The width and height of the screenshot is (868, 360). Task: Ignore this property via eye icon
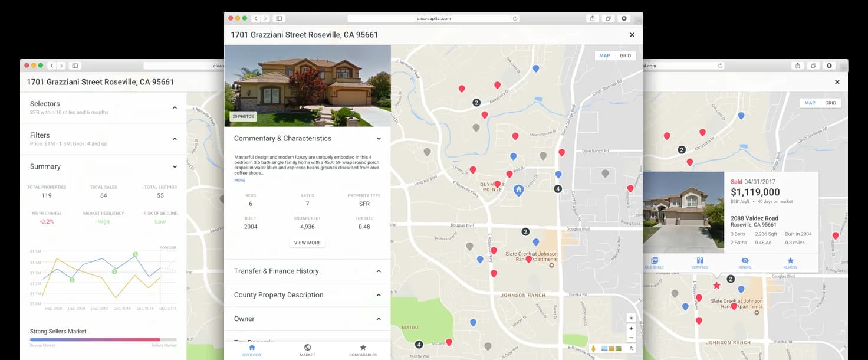coord(745,263)
